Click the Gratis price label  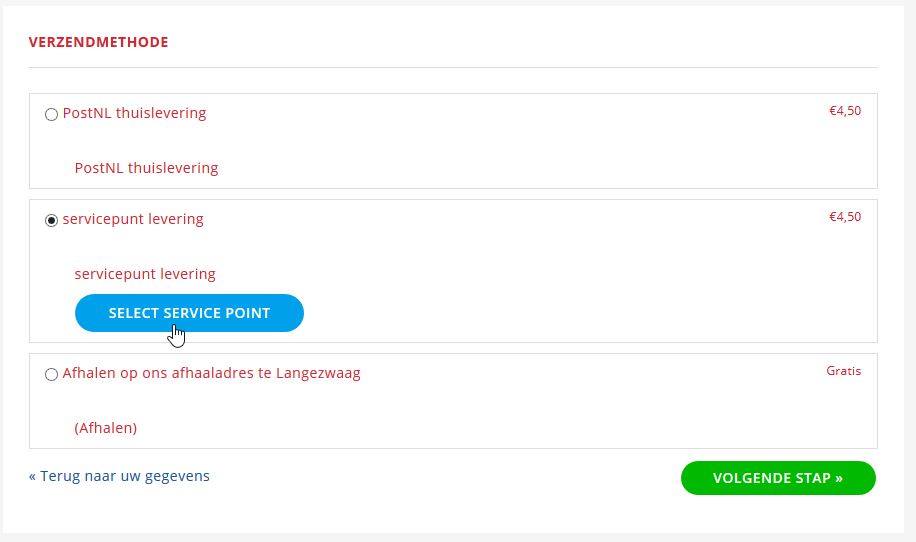(844, 371)
